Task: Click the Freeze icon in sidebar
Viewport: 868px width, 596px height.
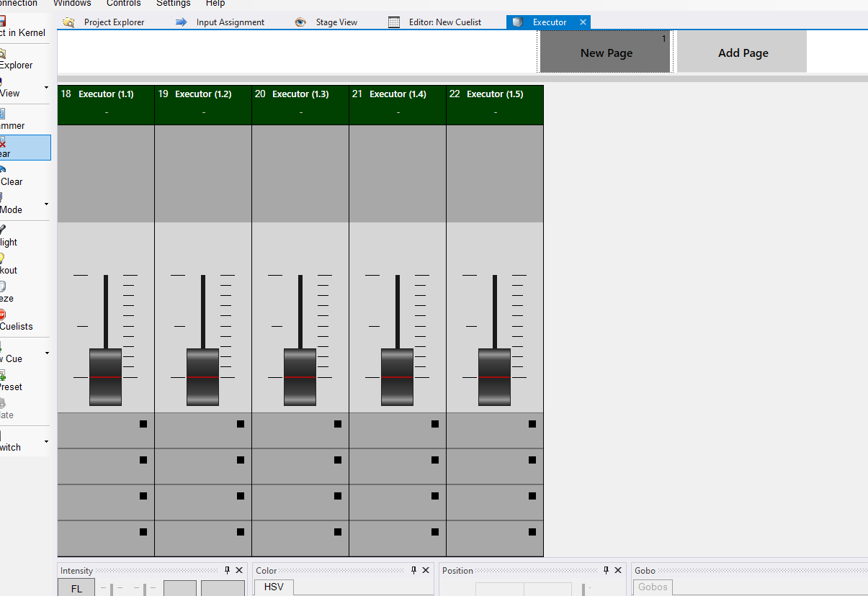Action: click(x=3, y=286)
